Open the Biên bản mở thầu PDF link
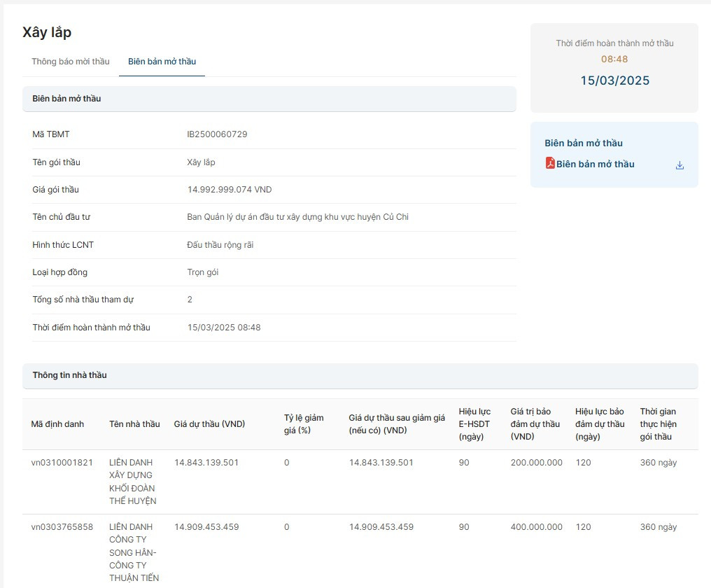Image resolution: width=711 pixels, height=588 pixels. point(595,164)
